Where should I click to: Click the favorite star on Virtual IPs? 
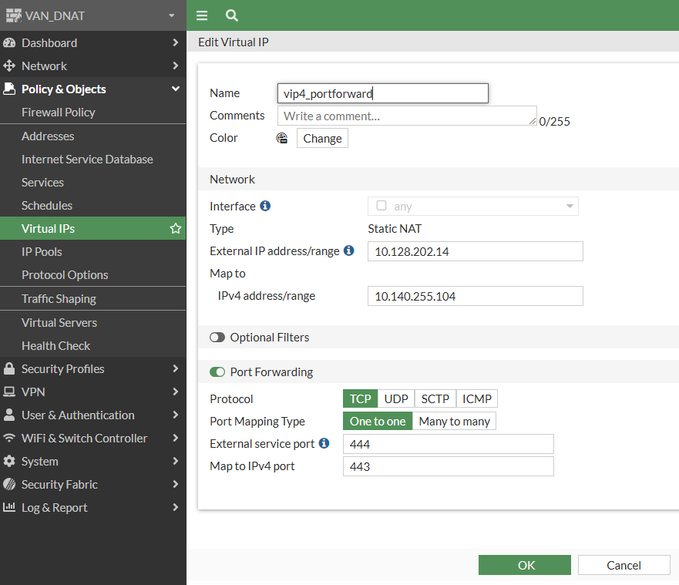tap(175, 228)
